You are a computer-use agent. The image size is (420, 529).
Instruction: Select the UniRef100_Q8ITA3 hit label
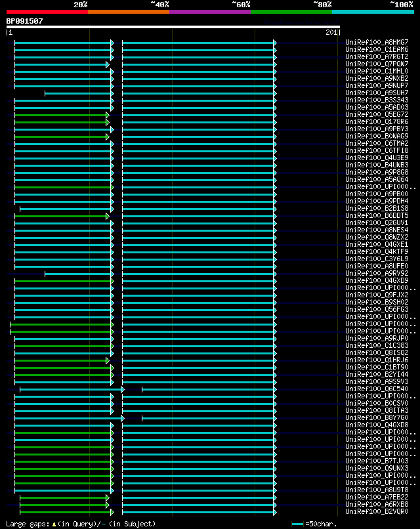377,410
